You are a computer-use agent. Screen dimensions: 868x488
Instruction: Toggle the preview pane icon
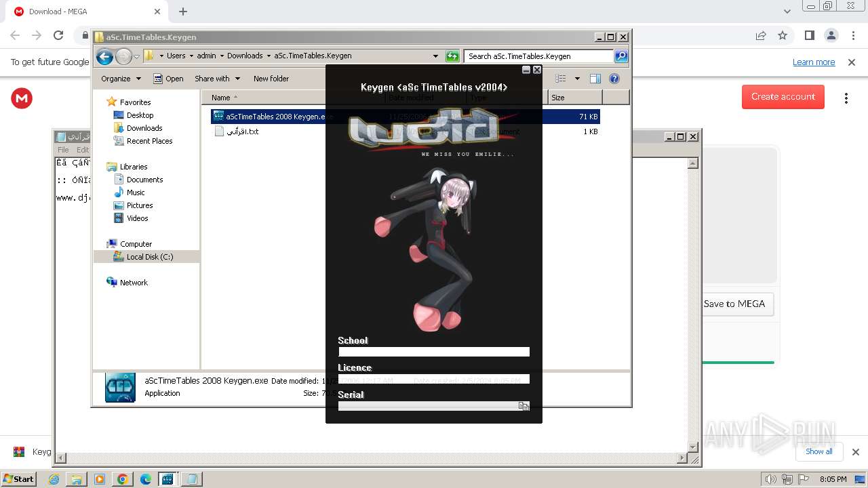(595, 79)
